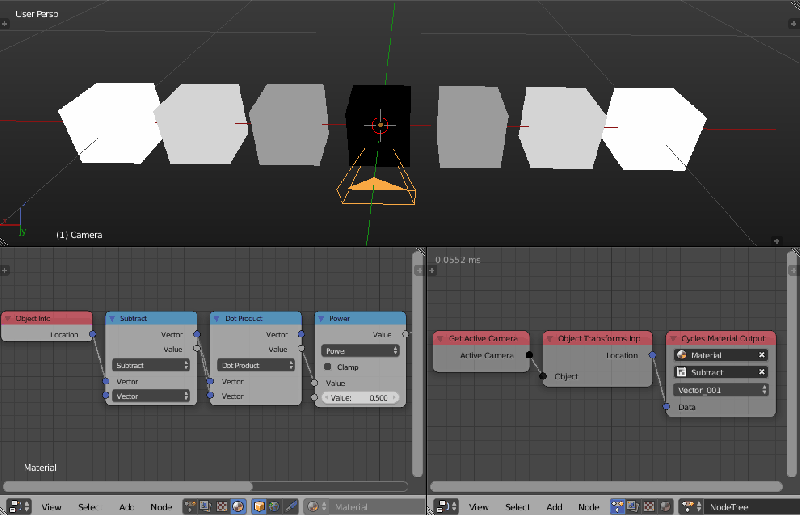Browse materials with the sphere icon
Viewport: 800px width, 515px height.
316,506
